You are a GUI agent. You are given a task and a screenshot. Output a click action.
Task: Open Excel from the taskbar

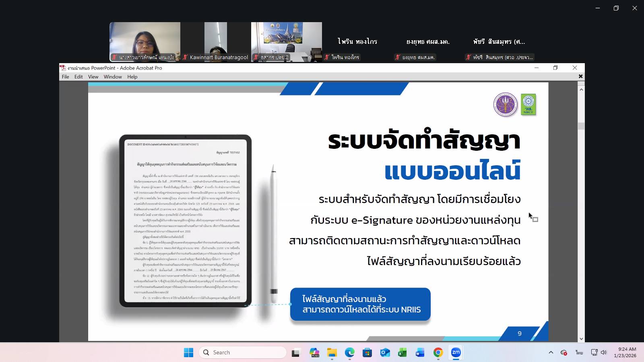pyautogui.click(x=402, y=353)
